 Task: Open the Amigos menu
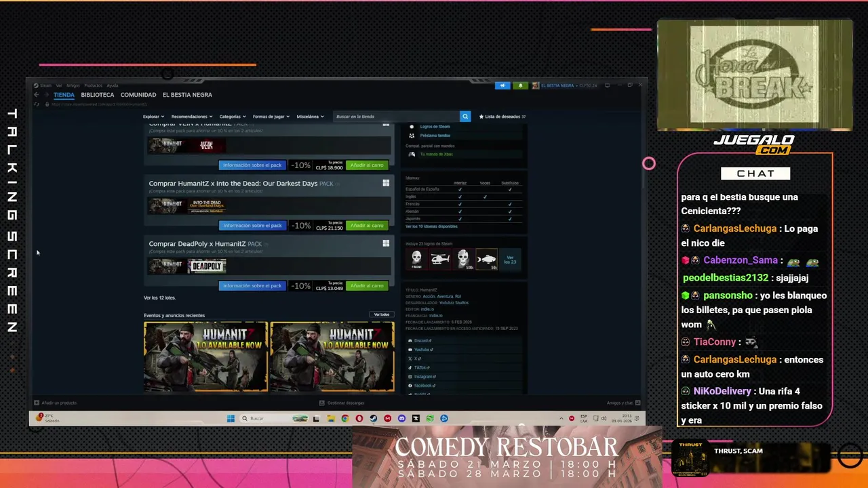pos(73,85)
